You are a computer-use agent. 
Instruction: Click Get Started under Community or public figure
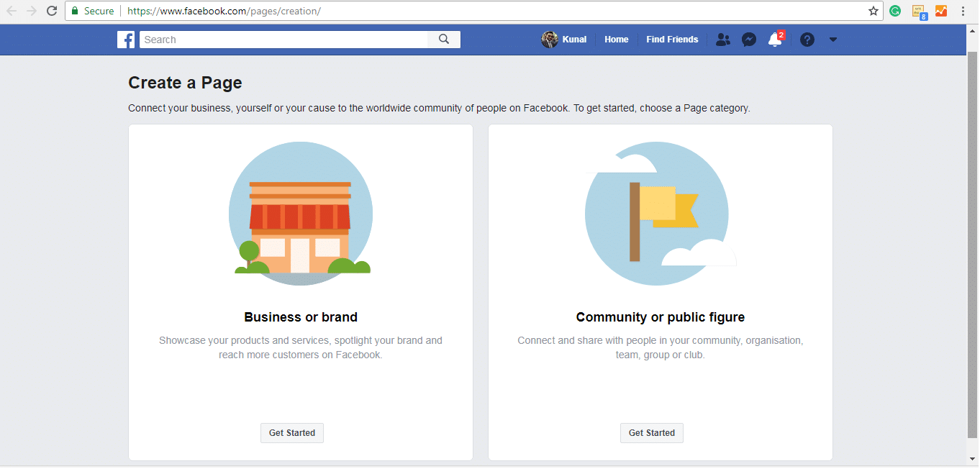[652, 433]
